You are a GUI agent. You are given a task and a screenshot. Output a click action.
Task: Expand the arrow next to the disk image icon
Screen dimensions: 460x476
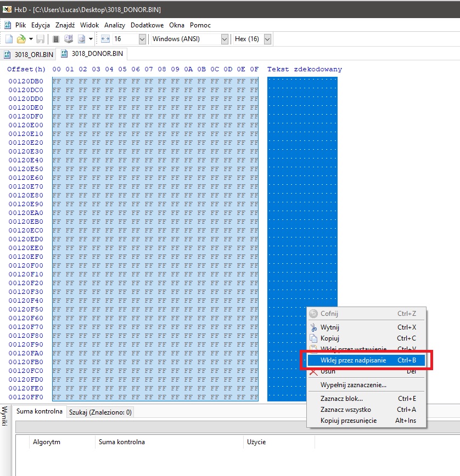[x=91, y=39]
